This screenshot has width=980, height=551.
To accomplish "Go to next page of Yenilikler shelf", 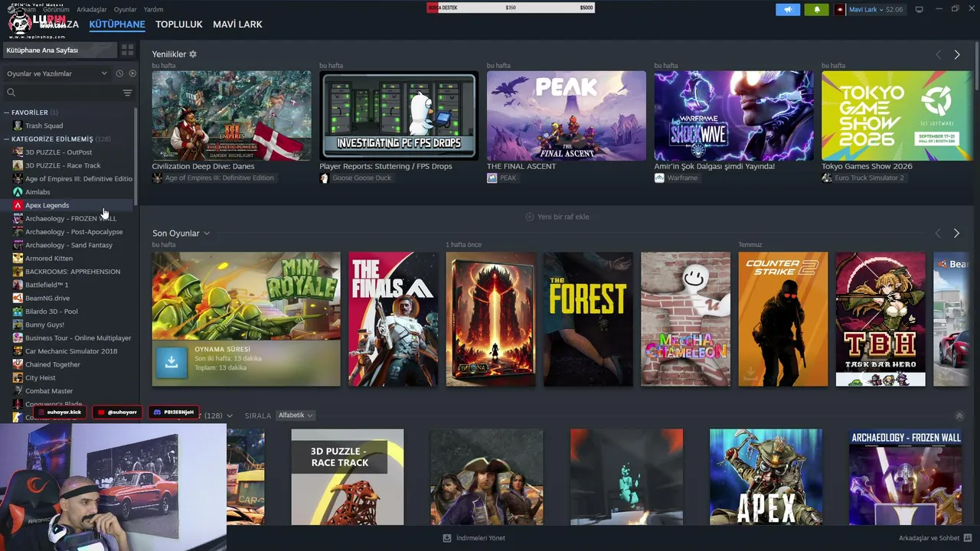I will [957, 54].
